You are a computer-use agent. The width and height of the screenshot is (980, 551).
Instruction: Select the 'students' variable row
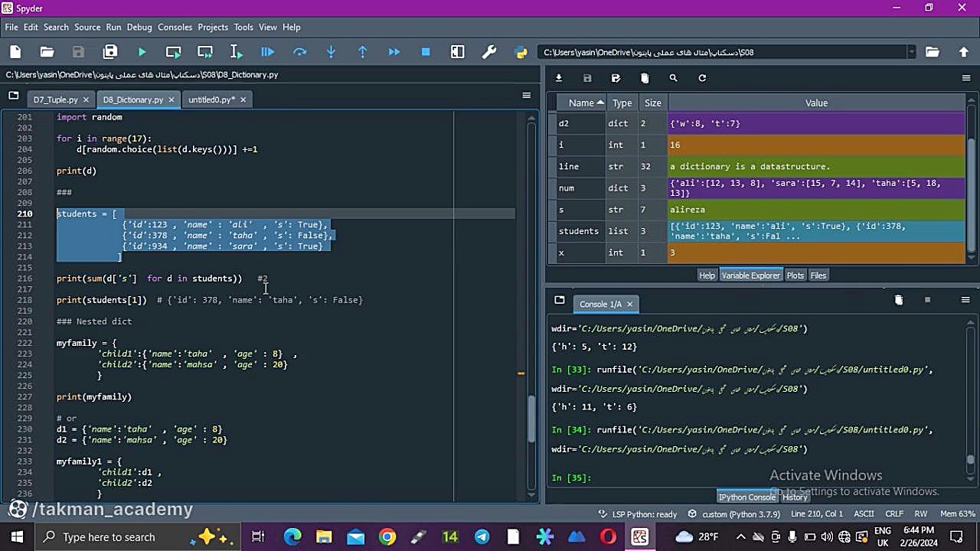(x=758, y=231)
